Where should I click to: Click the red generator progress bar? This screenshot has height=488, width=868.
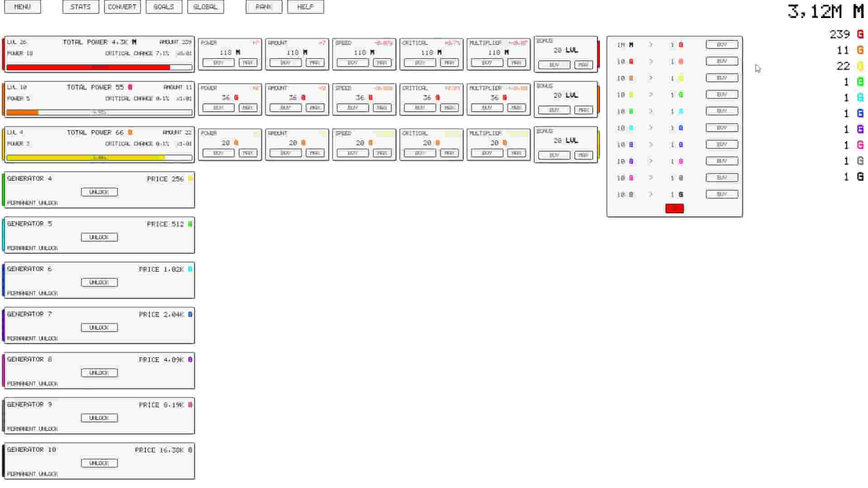[99, 67]
